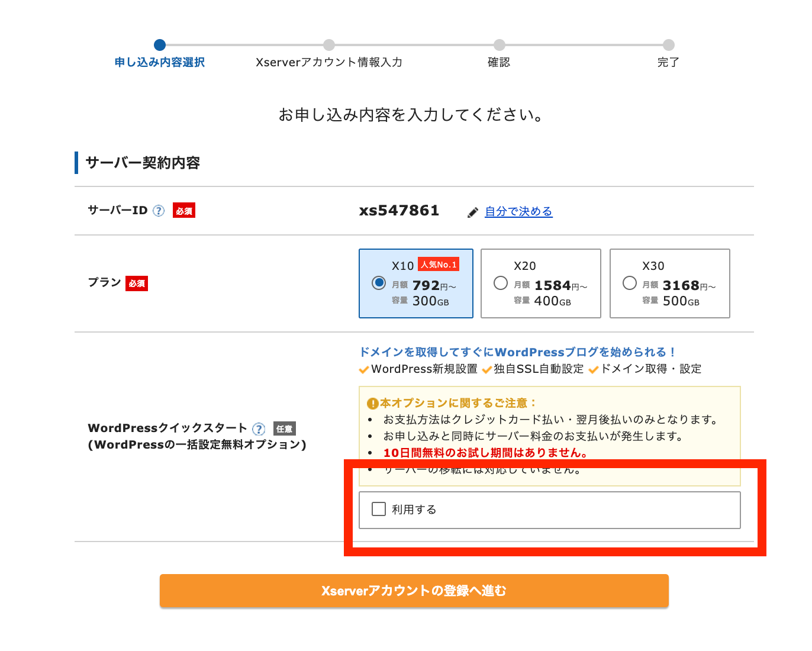
Task: Click the pencil icon before 自分で決める
Action: pyautogui.click(x=472, y=212)
